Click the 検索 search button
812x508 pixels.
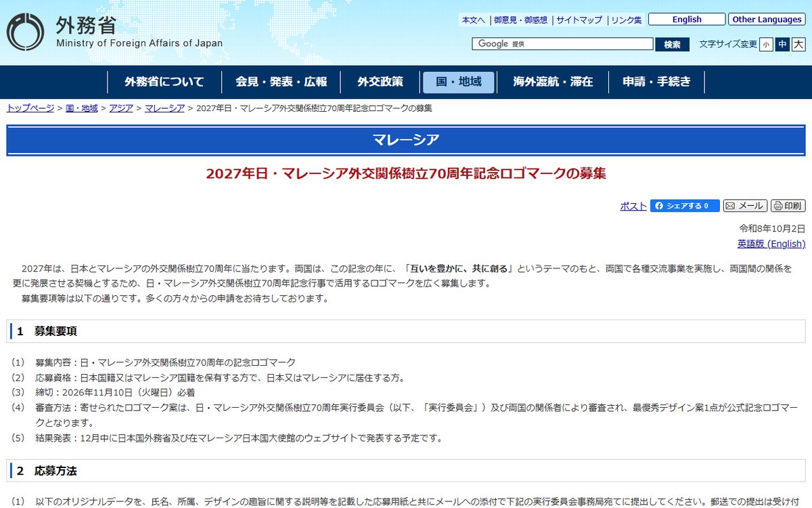click(672, 44)
